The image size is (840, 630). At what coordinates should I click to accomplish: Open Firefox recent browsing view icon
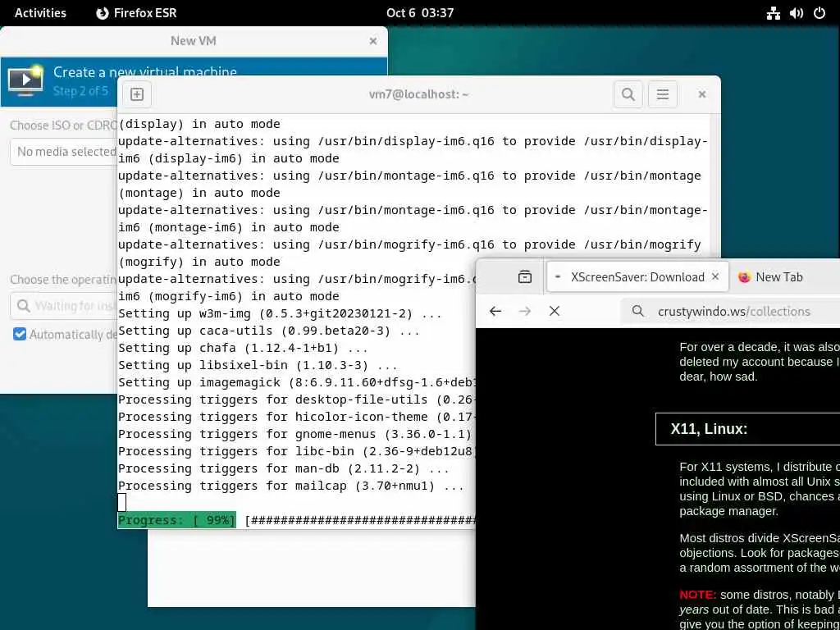(525, 277)
